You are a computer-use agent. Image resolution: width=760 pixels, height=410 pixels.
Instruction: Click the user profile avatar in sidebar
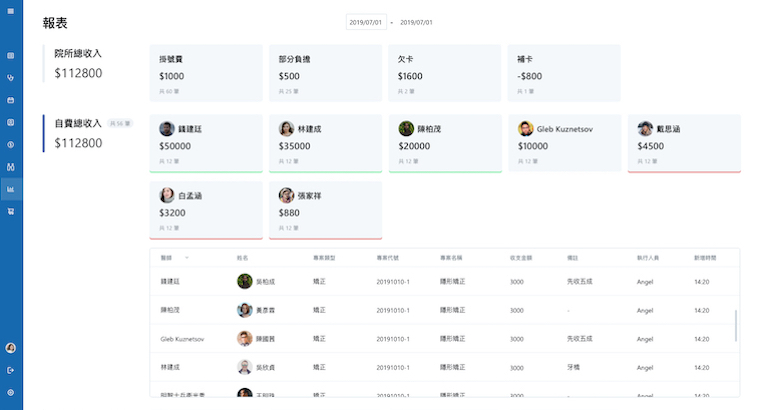11,347
